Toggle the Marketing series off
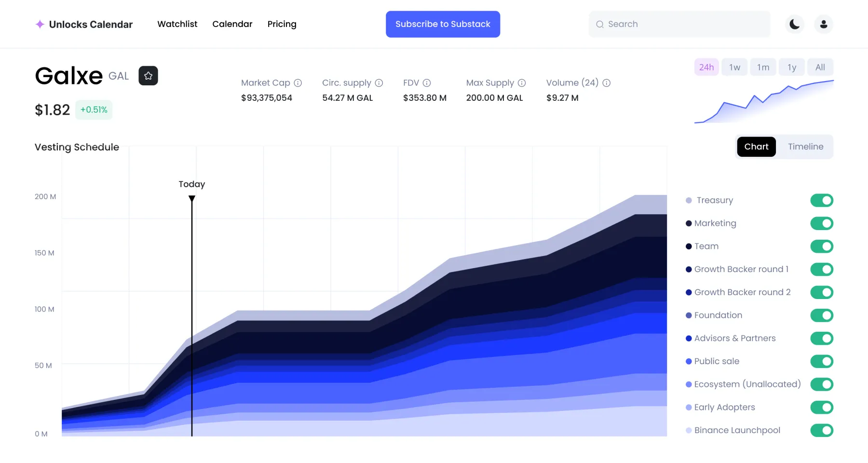This screenshot has height=463, width=868. 822,223
